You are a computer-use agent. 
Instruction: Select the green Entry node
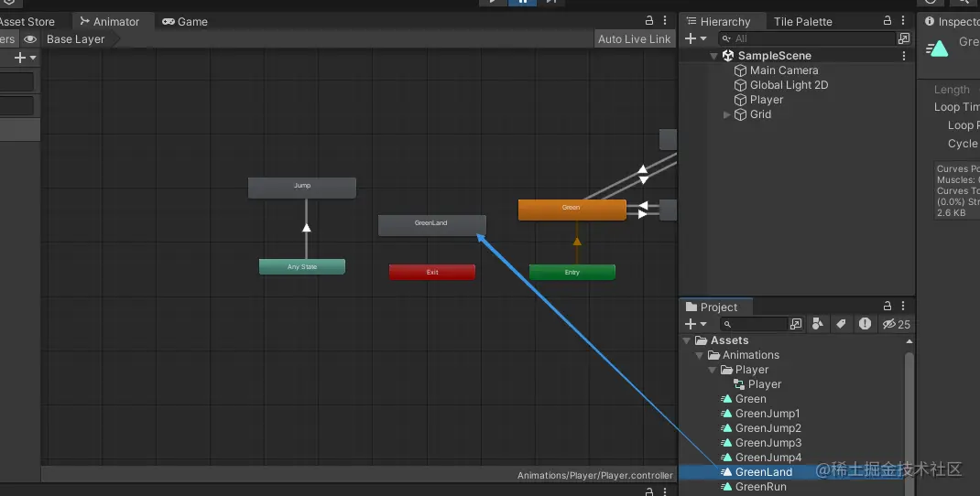(x=572, y=272)
